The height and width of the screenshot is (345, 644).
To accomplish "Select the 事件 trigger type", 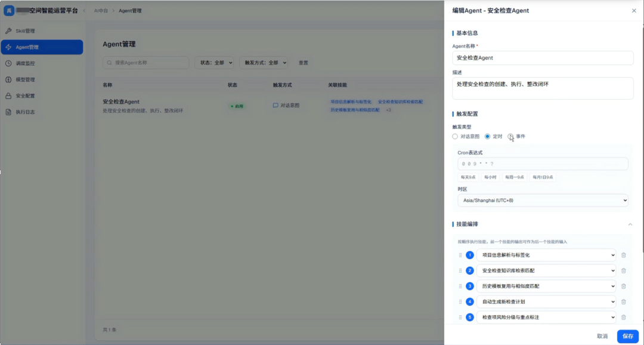I will pyautogui.click(x=510, y=137).
